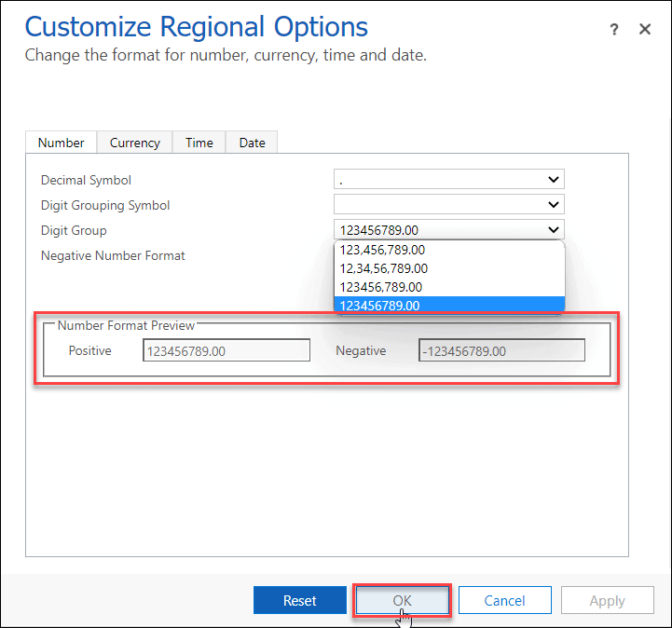The width and height of the screenshot is (672, 628).
Task: Click the Positive preview field
Action: [226, 350]
